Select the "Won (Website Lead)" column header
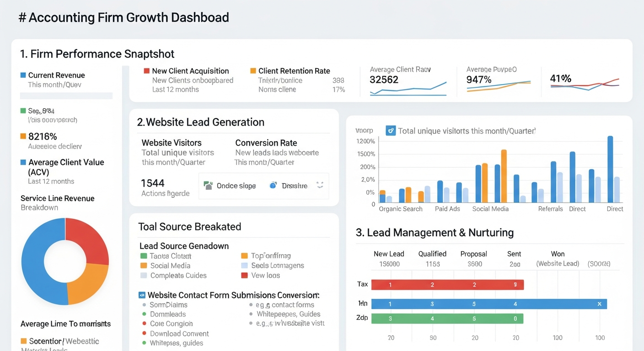This screenshot has width=644, height=351. pyautogui.click(x=558, y=258)
